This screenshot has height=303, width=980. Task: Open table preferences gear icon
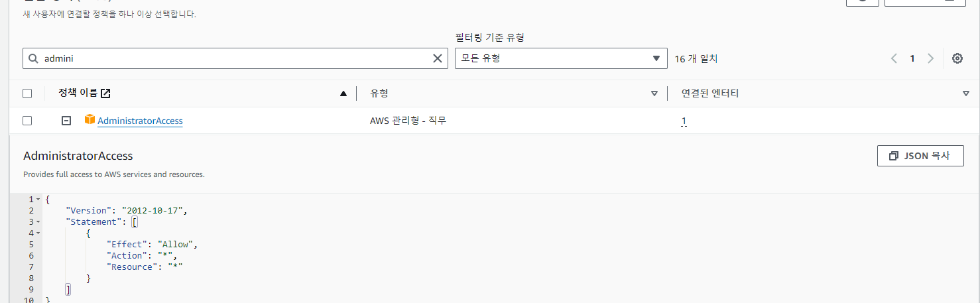(x=957, y=58)
